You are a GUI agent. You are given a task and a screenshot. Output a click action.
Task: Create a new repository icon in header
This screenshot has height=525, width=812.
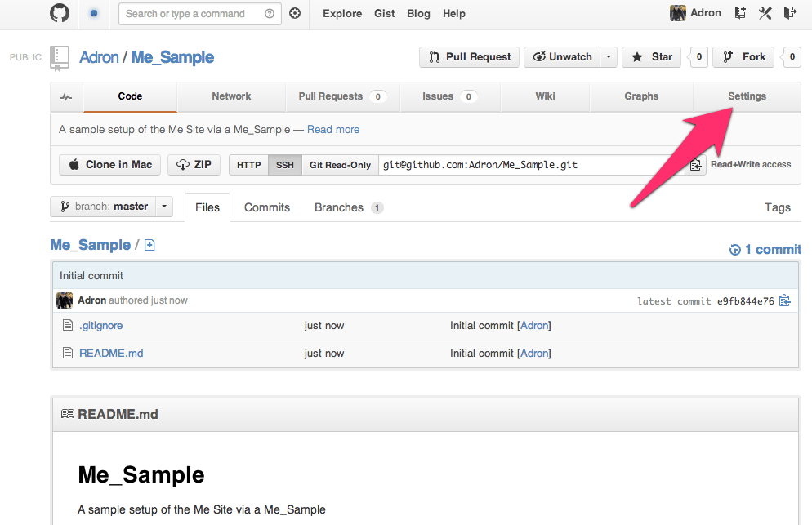click(x=741, y=13)
